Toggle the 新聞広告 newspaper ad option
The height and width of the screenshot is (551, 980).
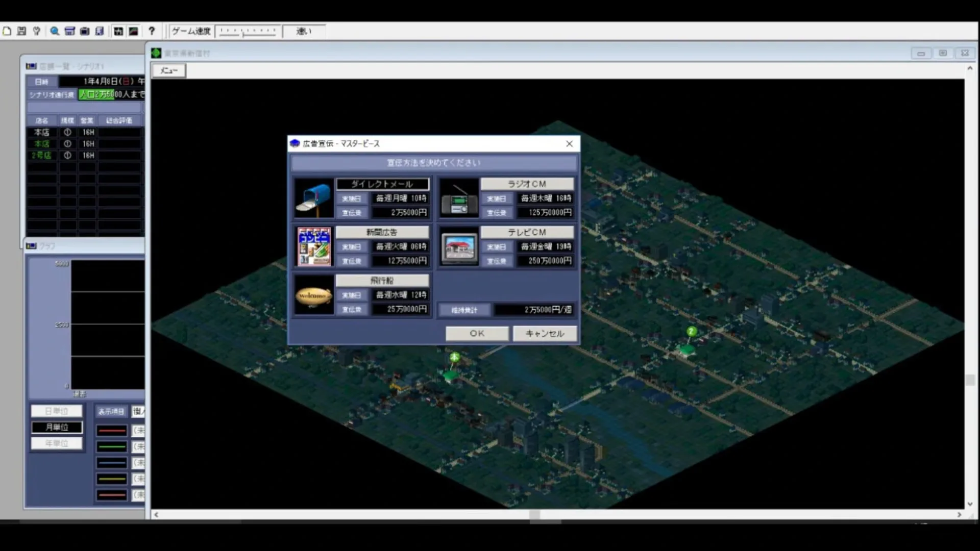click(x=382, y=232)
